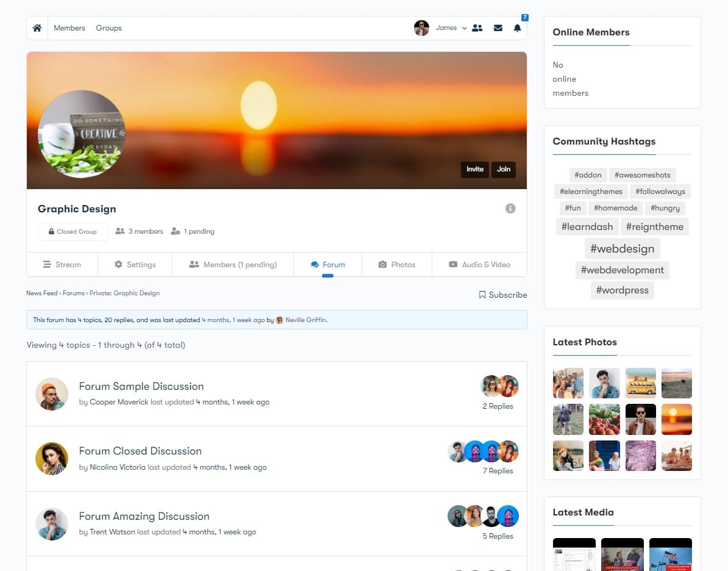Click the Join button on the cover image
The height and width of the screenshot is (571, 728).
click(503, 170)
